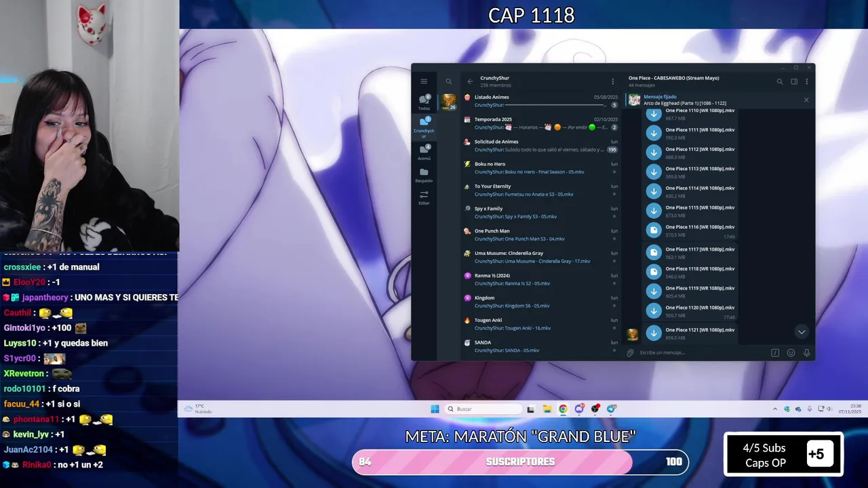868x488 pixels.
Task: Open the Listado Animes topic
Action: point(540,101)
